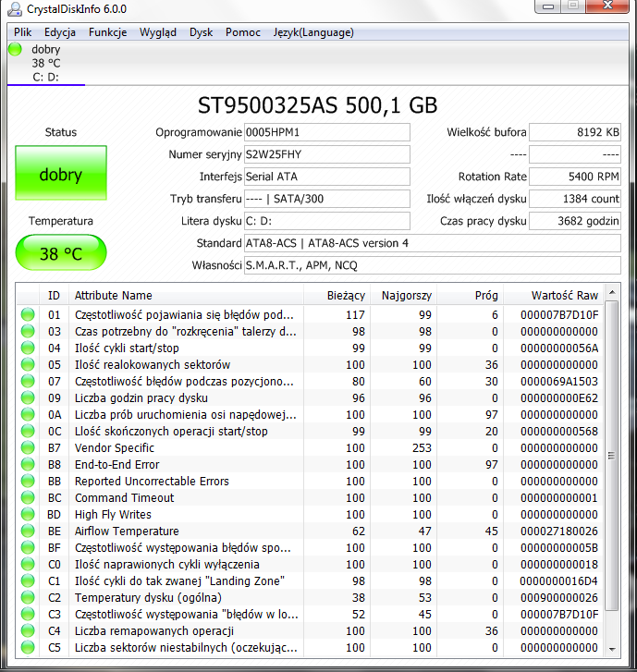Click status icon of attribute 0C row
The width and height of the screenshot is (637, 672).
pyautogui.click(x=28, y=431)
